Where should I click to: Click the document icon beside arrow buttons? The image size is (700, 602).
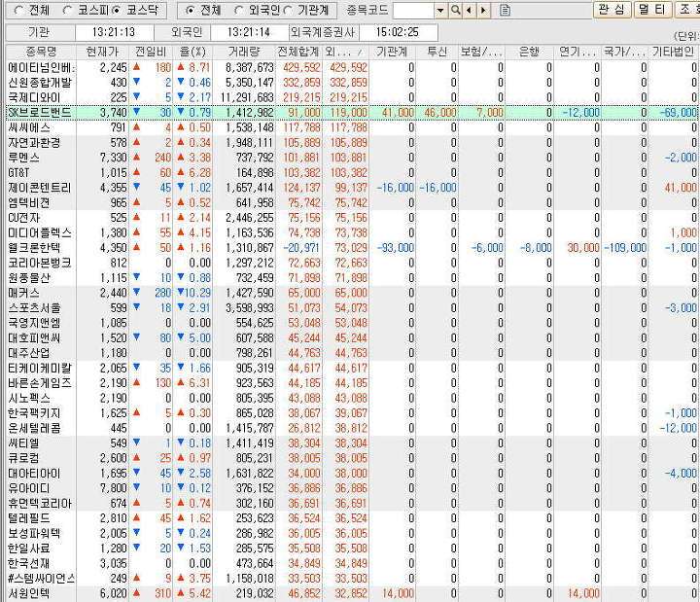pyautogui.click(x=505, y=10)
